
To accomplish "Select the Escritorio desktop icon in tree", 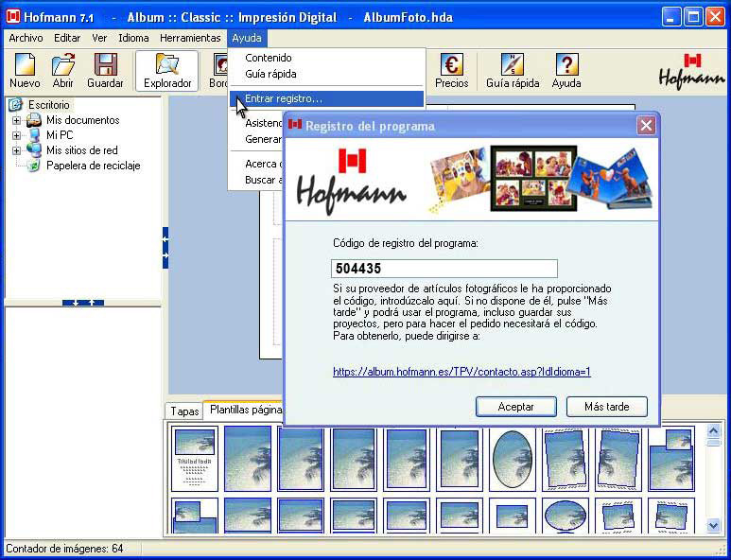I will point(16,105).
